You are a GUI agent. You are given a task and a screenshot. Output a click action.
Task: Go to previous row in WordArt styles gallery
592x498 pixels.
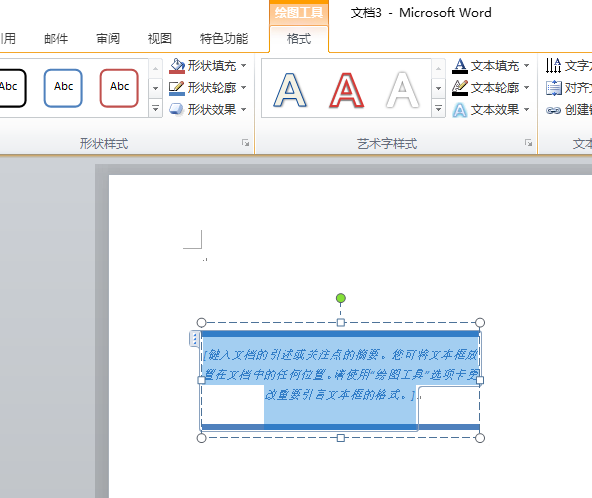[438, 69]
